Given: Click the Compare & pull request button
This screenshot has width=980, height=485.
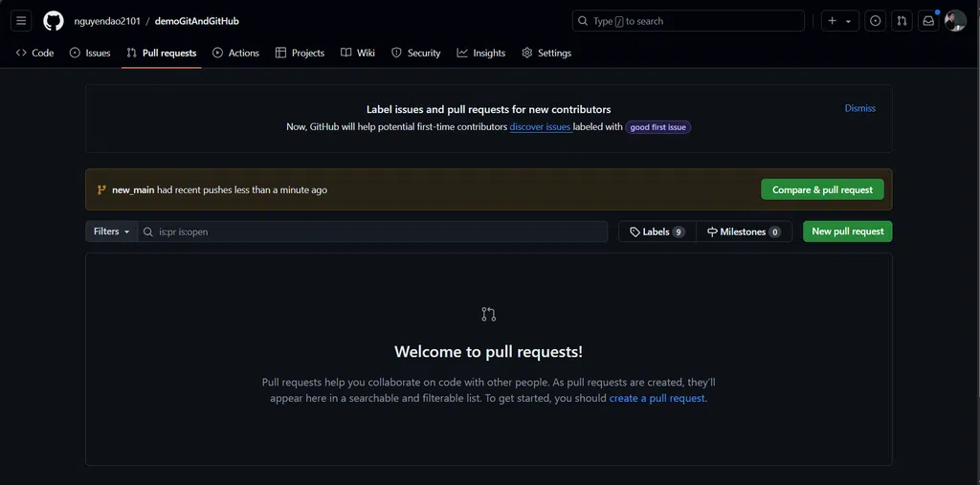Looking at the screenshot, I should point(822,189).
